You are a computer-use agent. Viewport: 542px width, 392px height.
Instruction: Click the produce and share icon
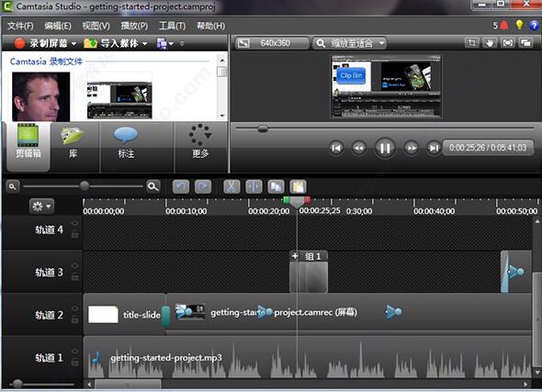tap(162, 43)
